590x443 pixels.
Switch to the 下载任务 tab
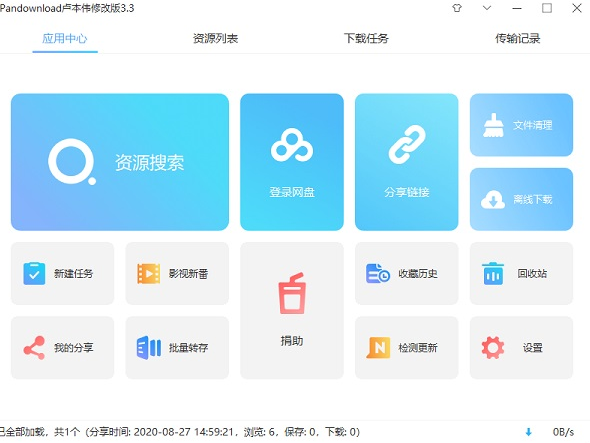366,38
